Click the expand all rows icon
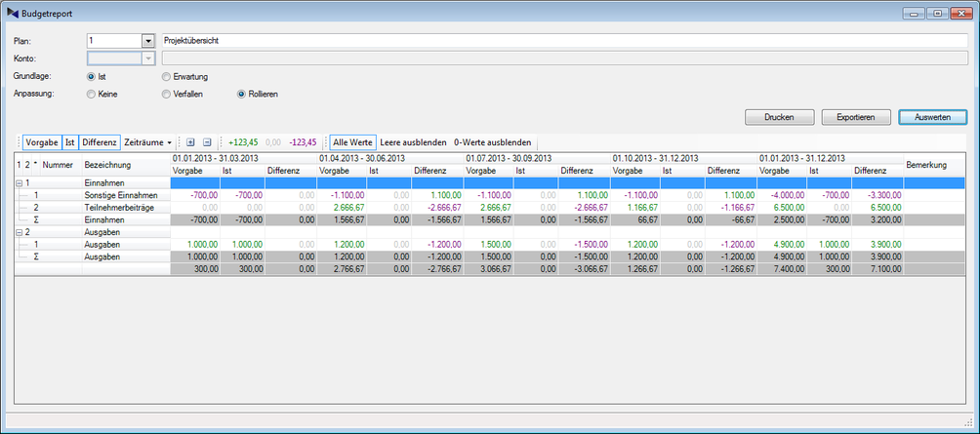Image resolution: width=980 pixels, height=434 pixels. [x=190, y=142]
